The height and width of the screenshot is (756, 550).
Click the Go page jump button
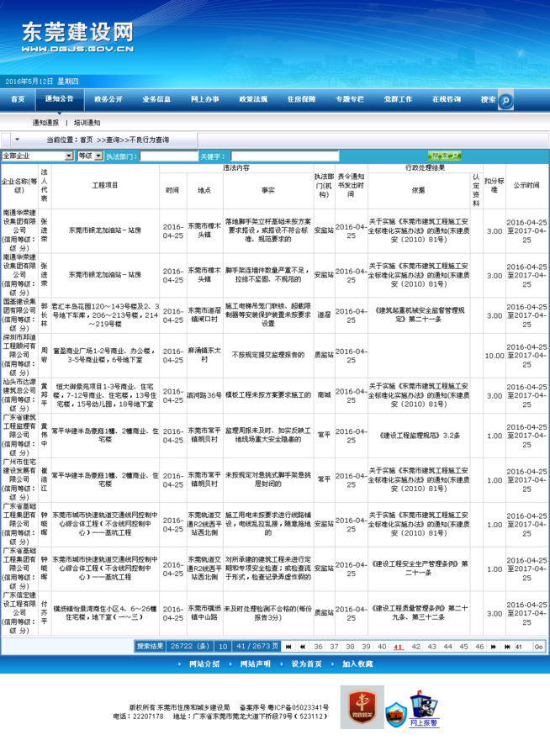coord(538,647)
